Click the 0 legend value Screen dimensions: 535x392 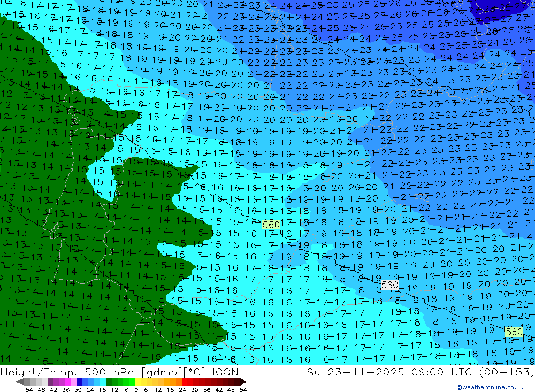click(x=136, y=390)
